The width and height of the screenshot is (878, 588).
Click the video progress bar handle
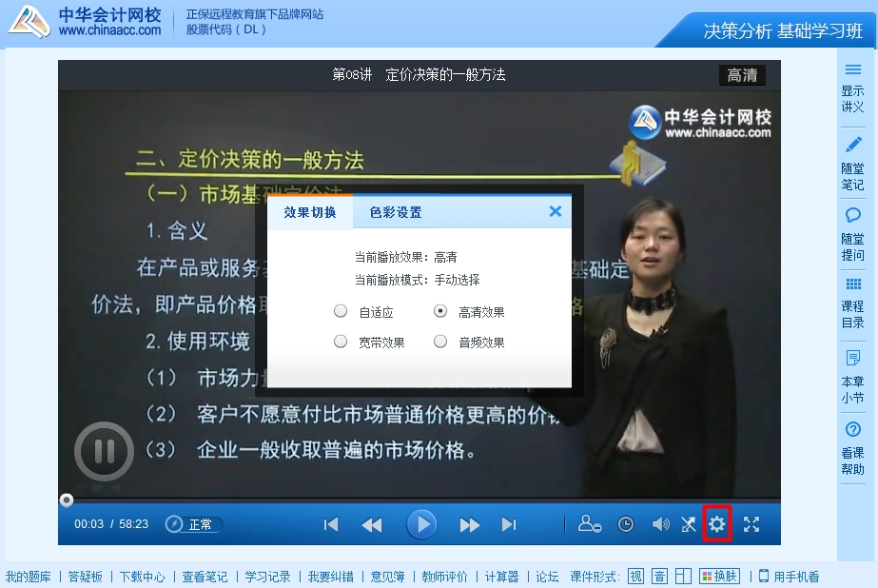[67, 500]
